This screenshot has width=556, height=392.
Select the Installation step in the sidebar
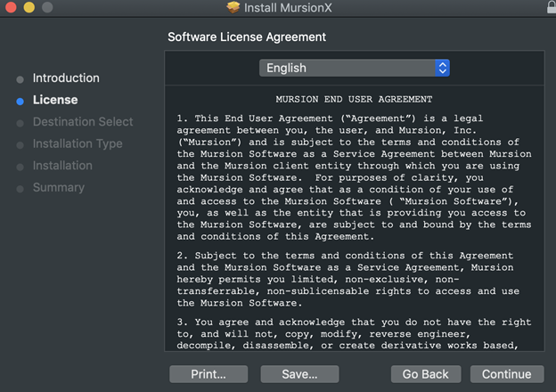[x=62, y=166]
